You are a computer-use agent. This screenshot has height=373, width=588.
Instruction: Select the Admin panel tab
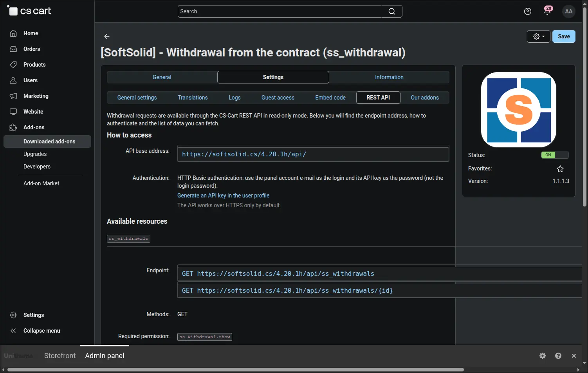tap(105, 356)
